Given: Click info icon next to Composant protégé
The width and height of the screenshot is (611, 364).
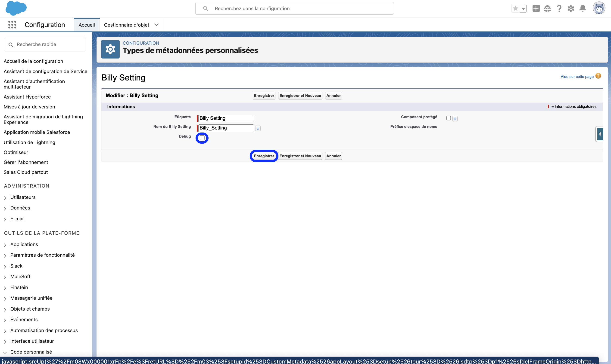Looking at the screenshot, I should tap(455, 119).
